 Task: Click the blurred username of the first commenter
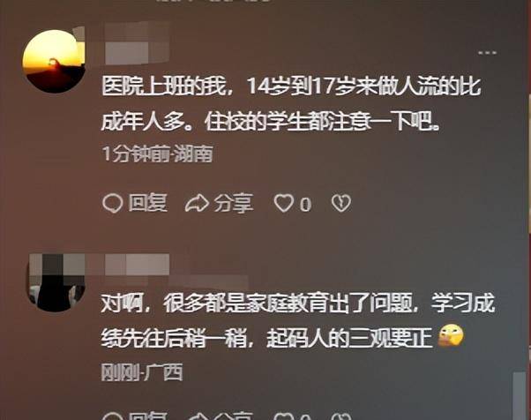click(x=137, y=43)
